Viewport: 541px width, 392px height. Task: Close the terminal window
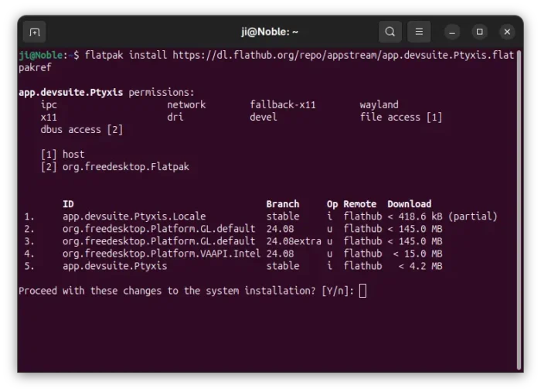click(507, 32)
